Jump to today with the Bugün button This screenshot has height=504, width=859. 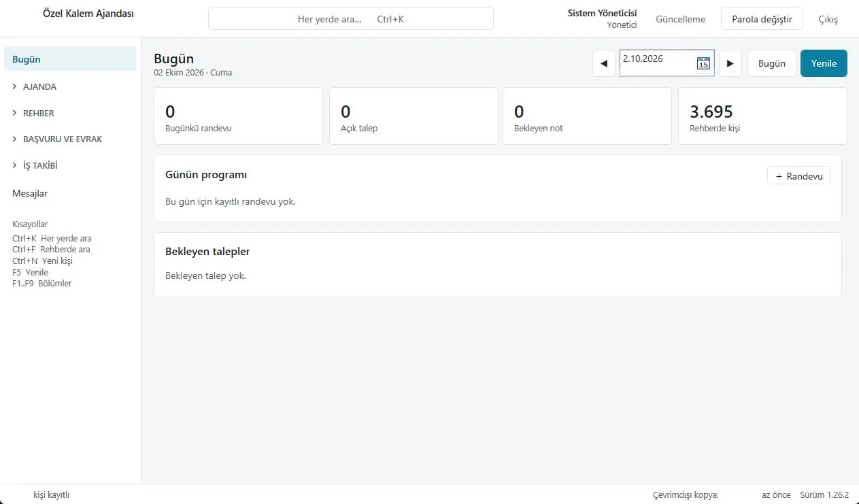click(772, 63)
